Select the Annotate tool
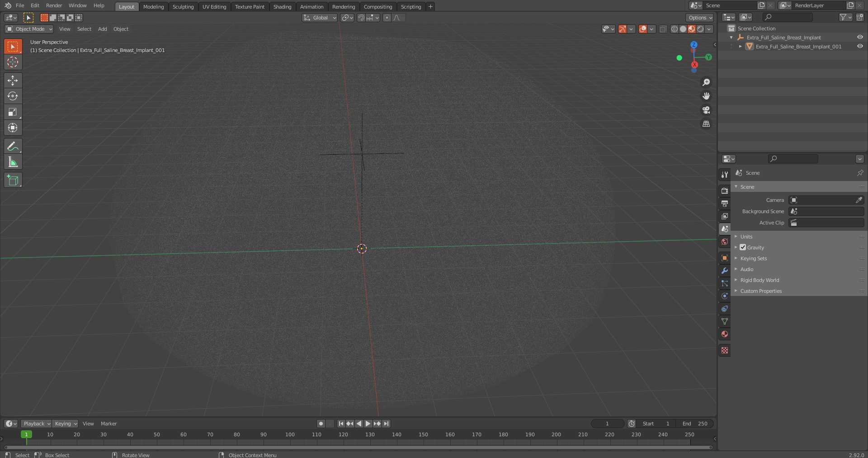 [x=13, y=146]
